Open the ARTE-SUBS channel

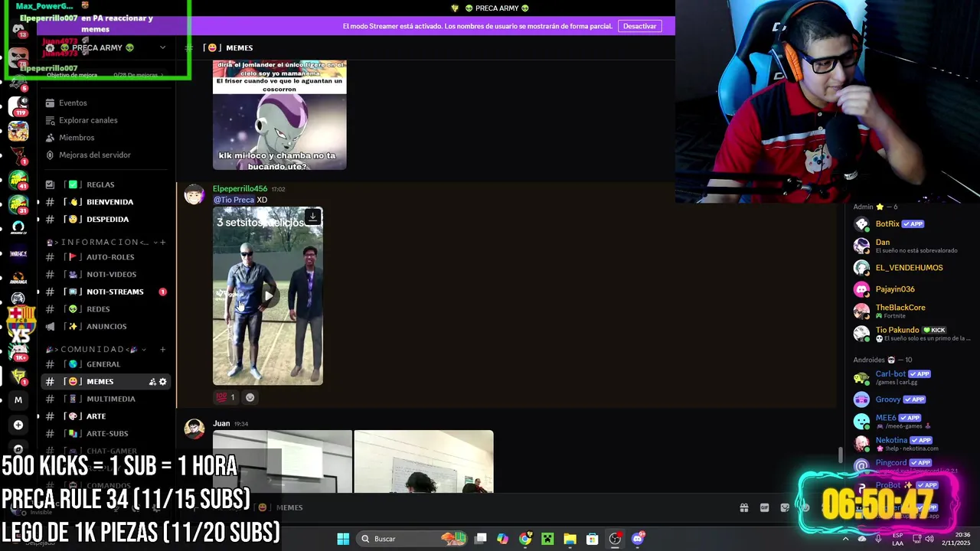coord(107,434)
